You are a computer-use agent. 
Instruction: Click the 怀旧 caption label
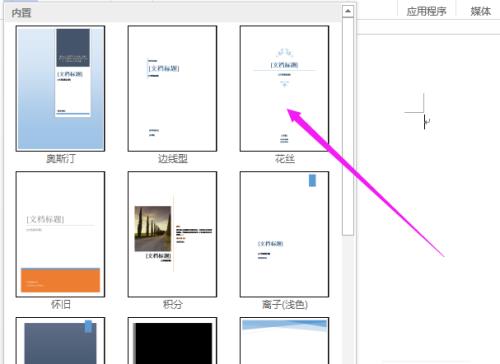(61, 304)
